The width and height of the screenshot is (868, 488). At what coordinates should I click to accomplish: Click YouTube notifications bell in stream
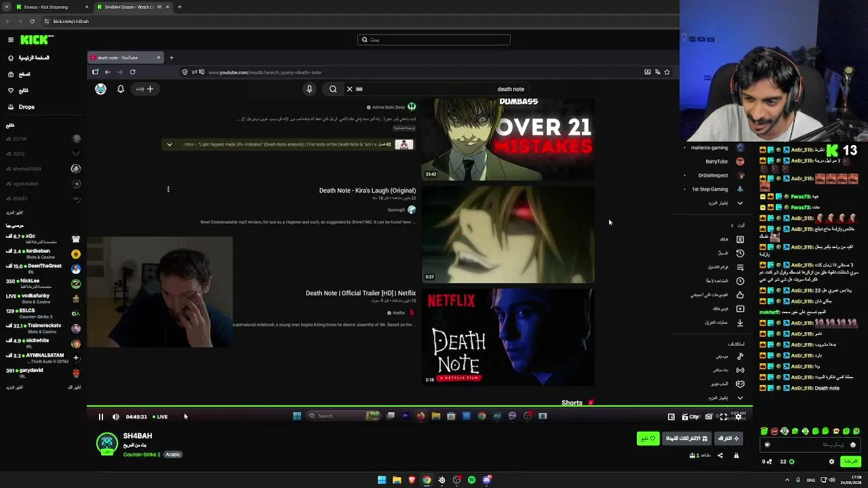coord(121,89)
